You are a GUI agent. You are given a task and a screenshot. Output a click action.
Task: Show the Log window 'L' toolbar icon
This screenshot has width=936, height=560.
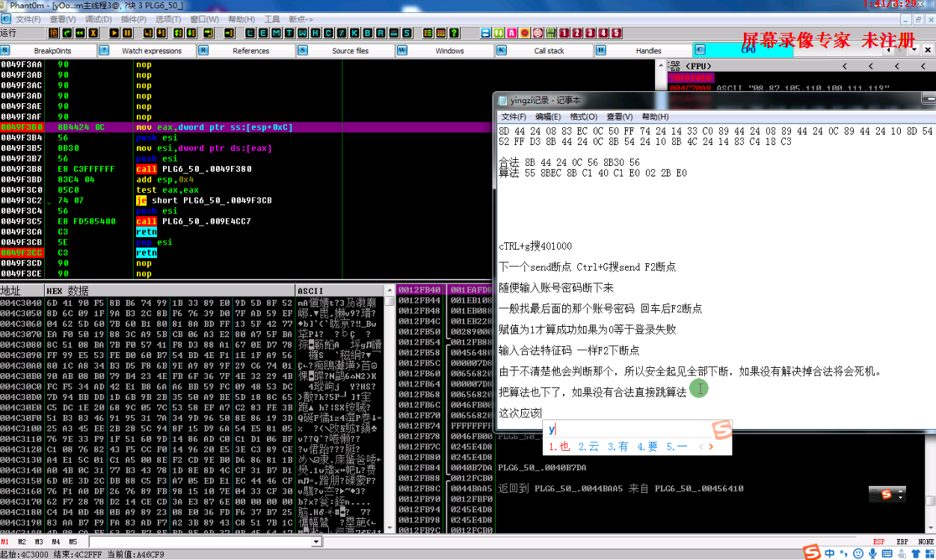pyautogui.click(x=250, y=33)
